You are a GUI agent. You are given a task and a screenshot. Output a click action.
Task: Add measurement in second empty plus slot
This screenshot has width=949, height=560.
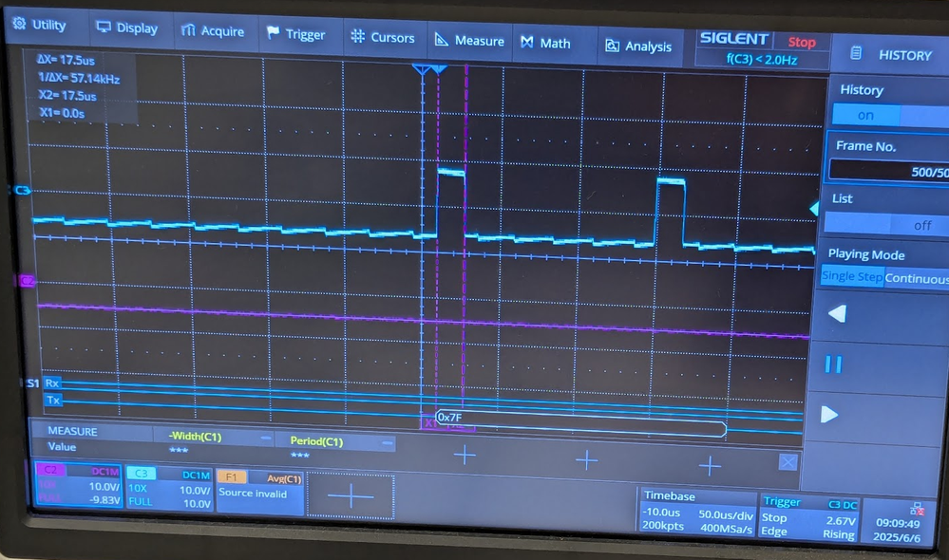pyautogui.click(x=586, y=460)
